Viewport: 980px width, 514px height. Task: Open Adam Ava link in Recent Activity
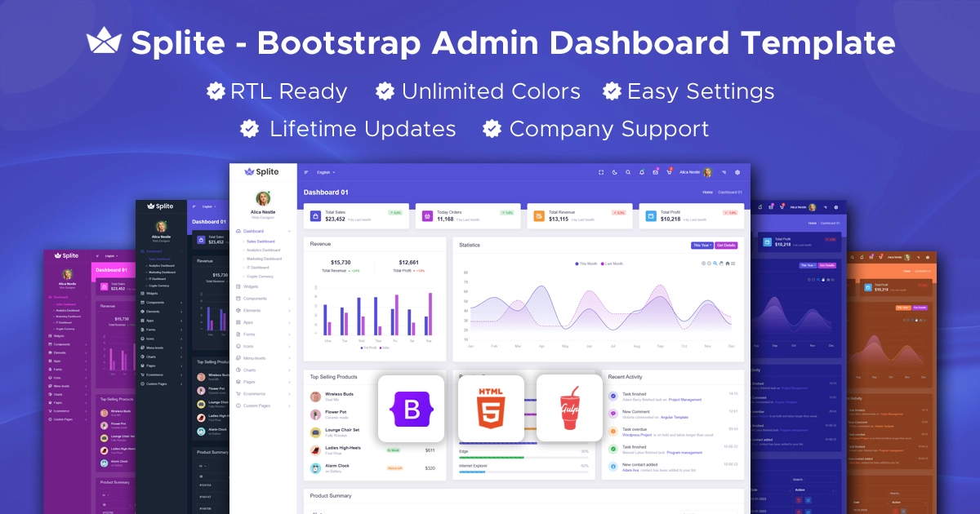click(x=630, y=470)
